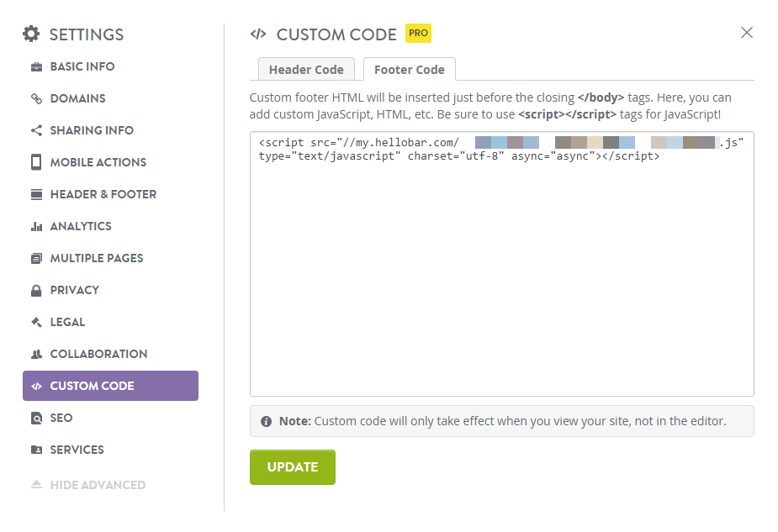Click the SEO magnifier icon

click(36, 418)
